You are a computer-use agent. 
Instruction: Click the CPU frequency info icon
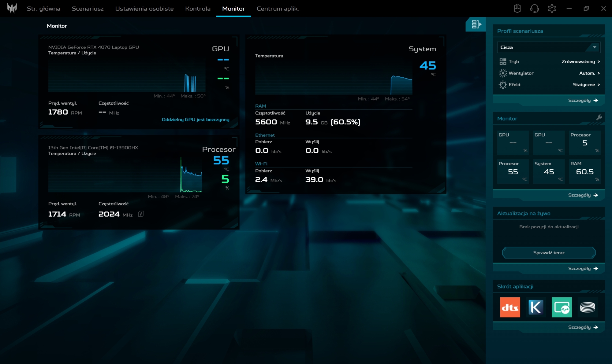click(141, 214)
